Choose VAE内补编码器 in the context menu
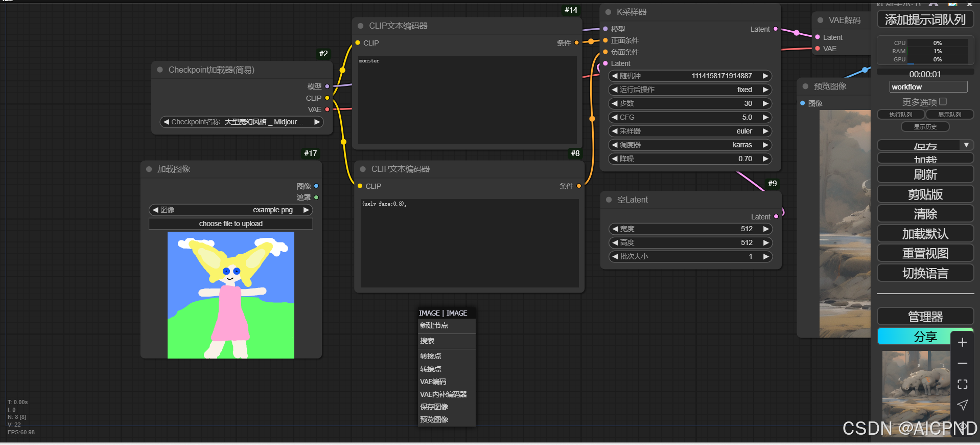Screen dimensions: 980x445 447,394
